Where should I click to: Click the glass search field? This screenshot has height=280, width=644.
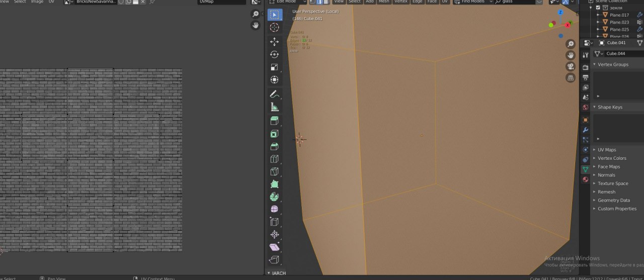click(518, 2)
